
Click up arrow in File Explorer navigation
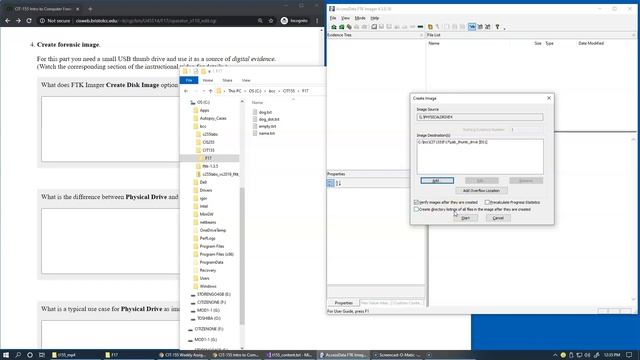coord(211,91)
